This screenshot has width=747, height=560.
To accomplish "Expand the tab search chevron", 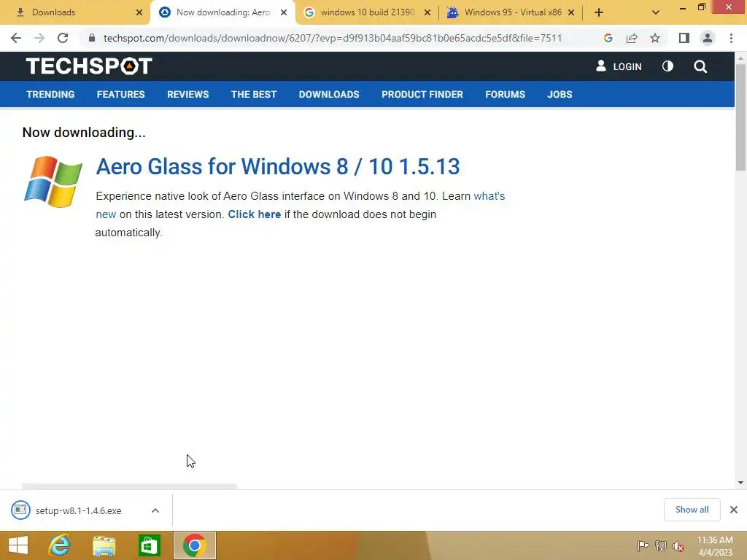I will (x=656, y=12).
